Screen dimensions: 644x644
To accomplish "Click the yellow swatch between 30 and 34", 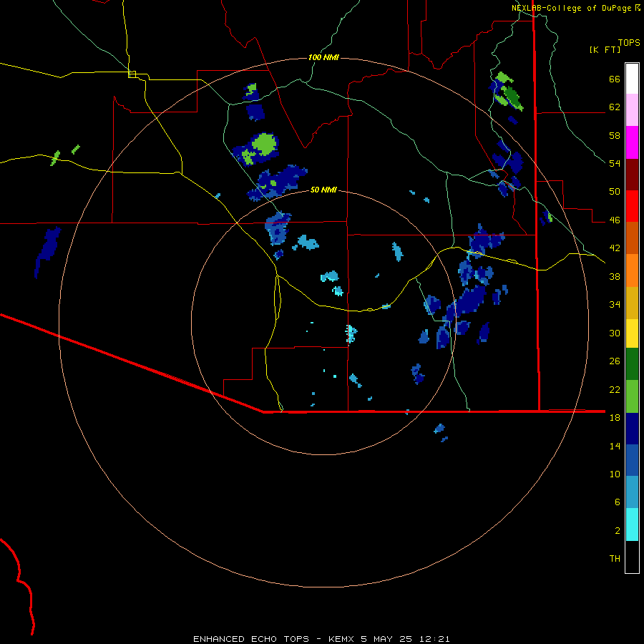I will (632, 333).
